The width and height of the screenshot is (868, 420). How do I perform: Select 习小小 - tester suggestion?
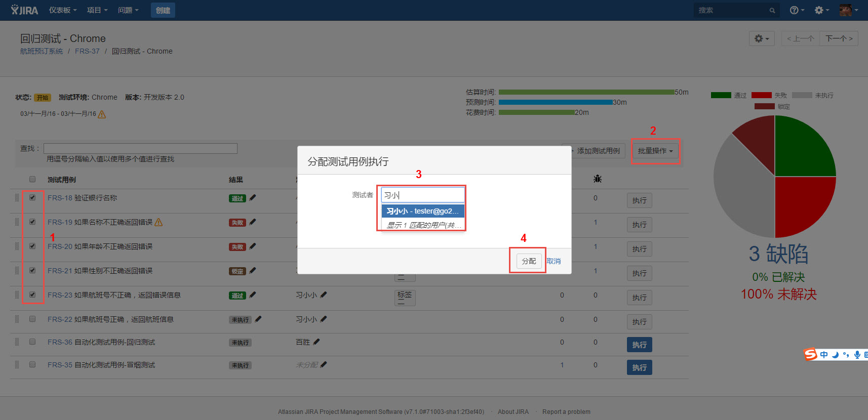[423, 211]
